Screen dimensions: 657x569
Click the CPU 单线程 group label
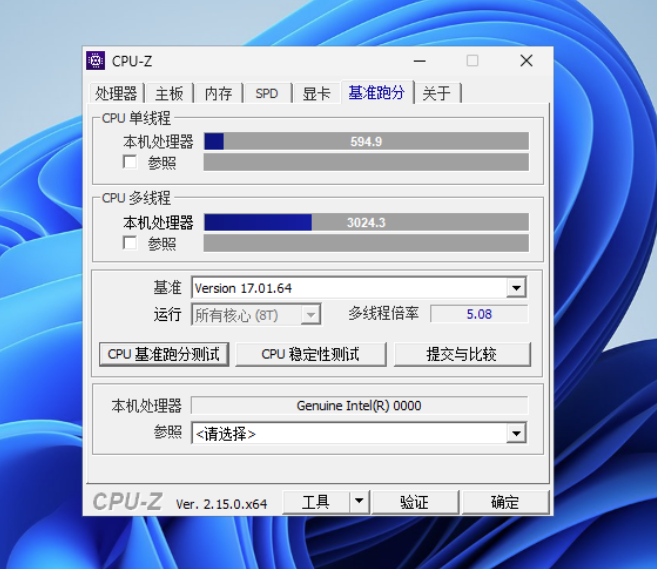coord(136,118)
